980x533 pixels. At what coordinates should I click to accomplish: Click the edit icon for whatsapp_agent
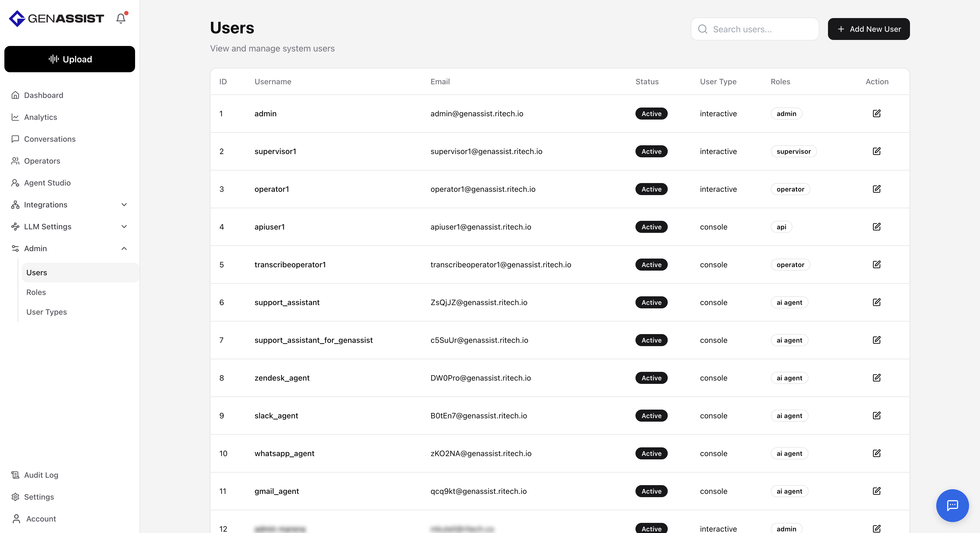click(x=876, y=453)
